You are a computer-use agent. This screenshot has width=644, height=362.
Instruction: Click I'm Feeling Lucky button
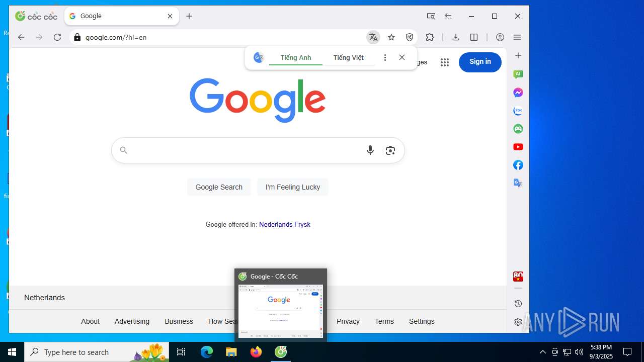[x=293, y=187]
